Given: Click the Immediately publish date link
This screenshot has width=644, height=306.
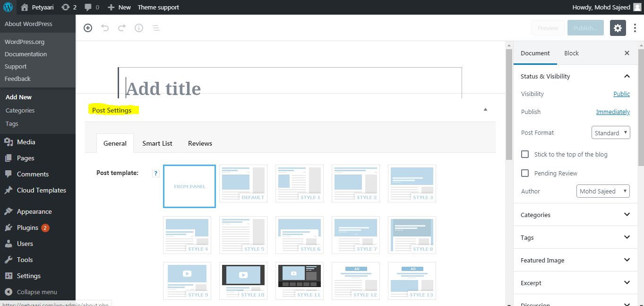Looking at the screenshot, I should (x=613, y=112).
